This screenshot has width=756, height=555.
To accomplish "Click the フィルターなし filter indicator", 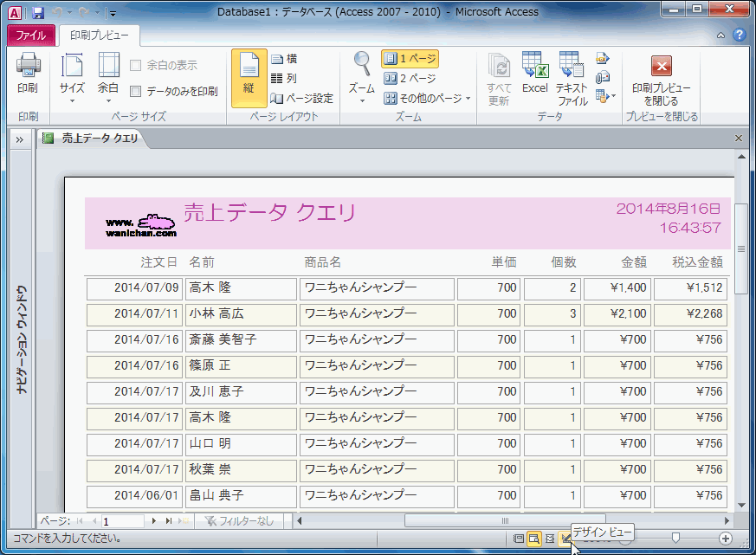I will click(x=240, y=520).
